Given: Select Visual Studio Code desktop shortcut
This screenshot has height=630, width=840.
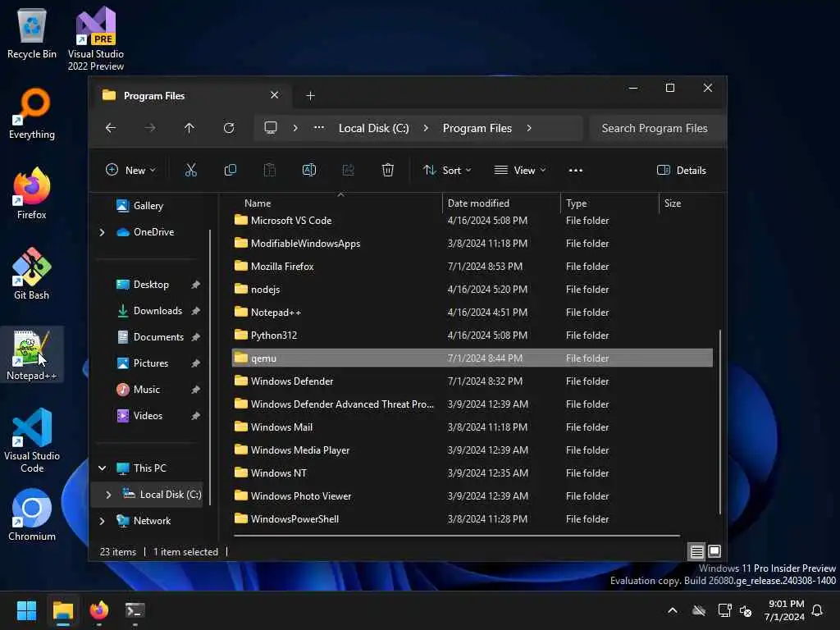Looking at the screenshot, I should 32,441.
